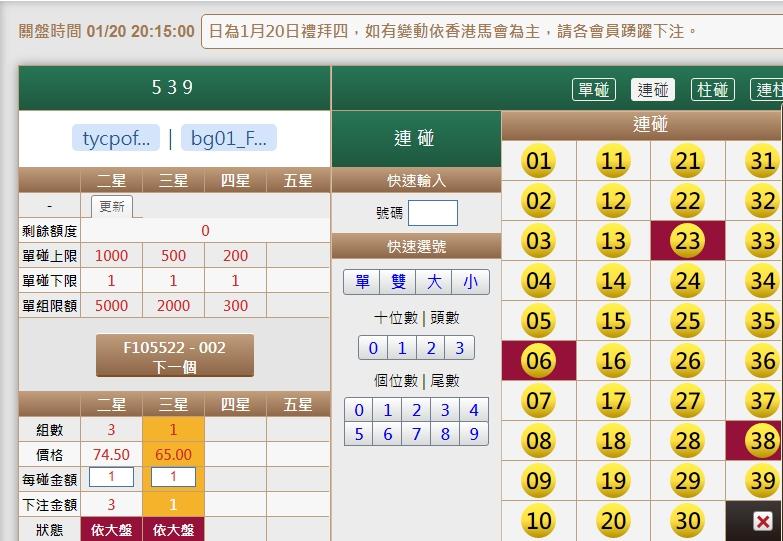Focus 三星 每碰金額 input box
Image resolution: width=783 pixels, height=541 pixels.
pos(173,477)
